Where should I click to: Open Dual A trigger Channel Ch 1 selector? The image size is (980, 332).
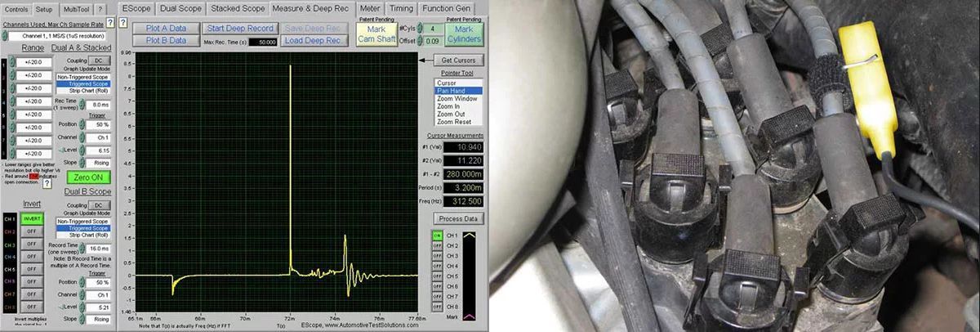point(96,137)
